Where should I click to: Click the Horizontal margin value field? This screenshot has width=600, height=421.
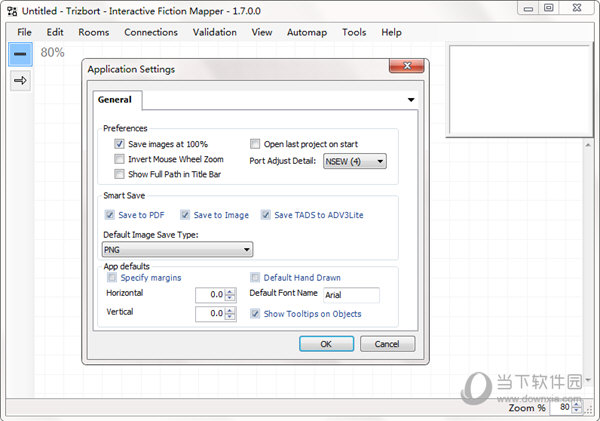[210, 295]
